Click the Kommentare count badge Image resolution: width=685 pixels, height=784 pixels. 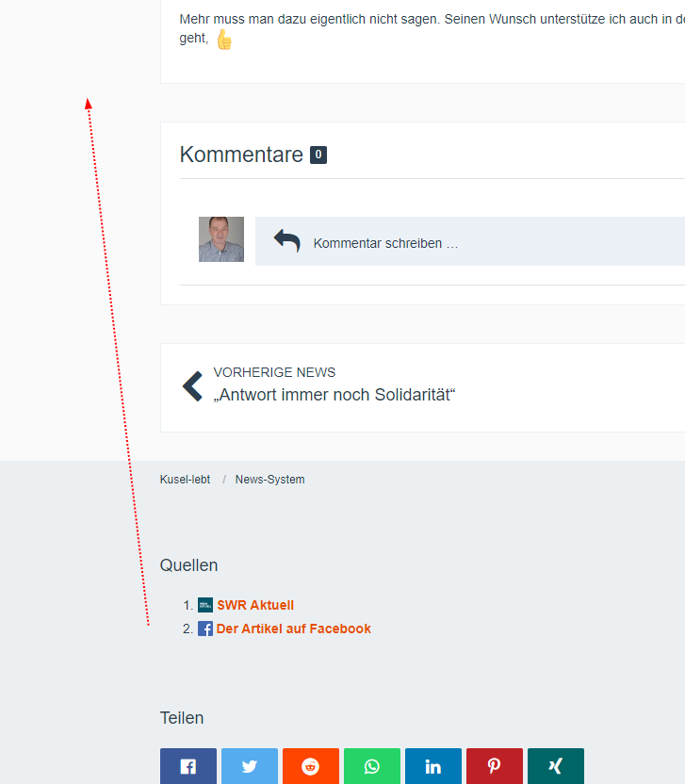[x=318, y=155]
